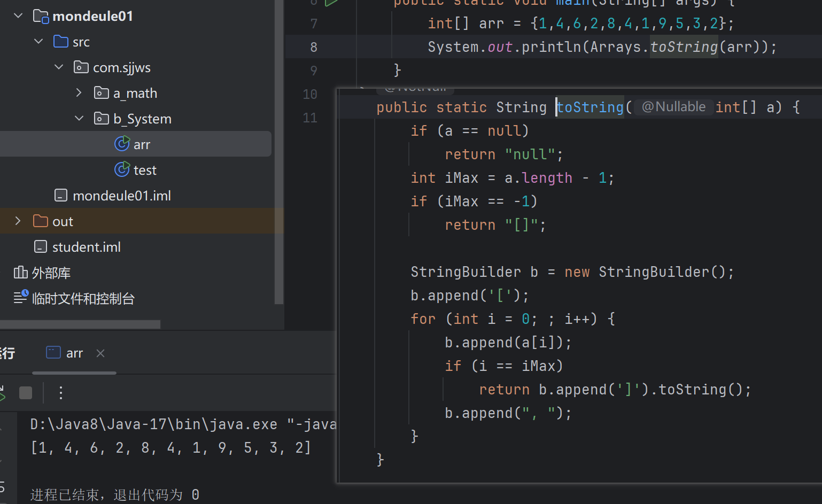Select the com.sjjws package
The image size is (822, 504).
pos(121,67)
